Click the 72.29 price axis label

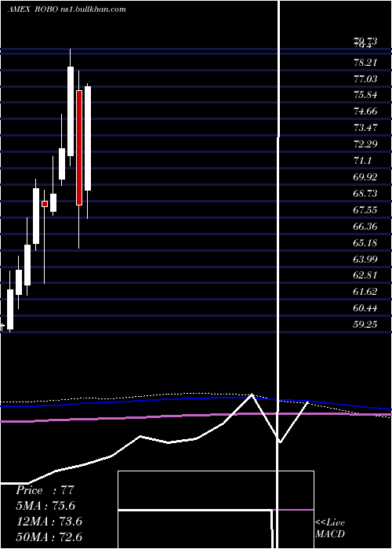pyautogui.click(x=365, y=144)
